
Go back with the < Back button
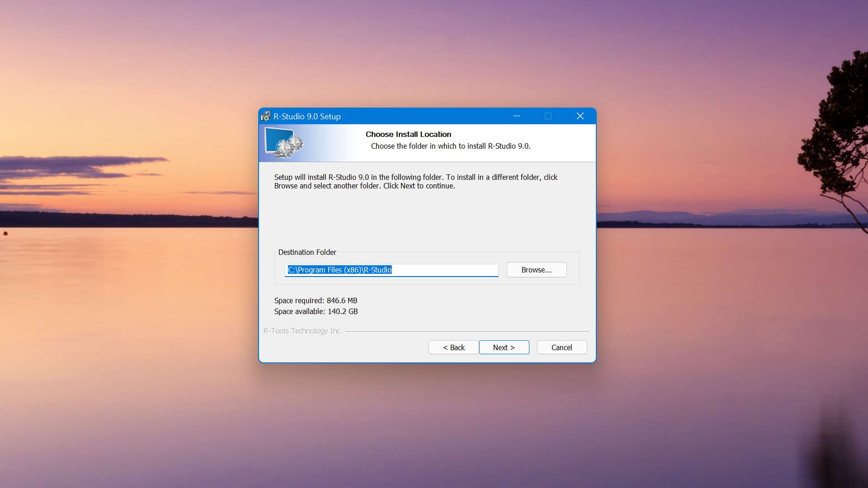tap(453, 347)
